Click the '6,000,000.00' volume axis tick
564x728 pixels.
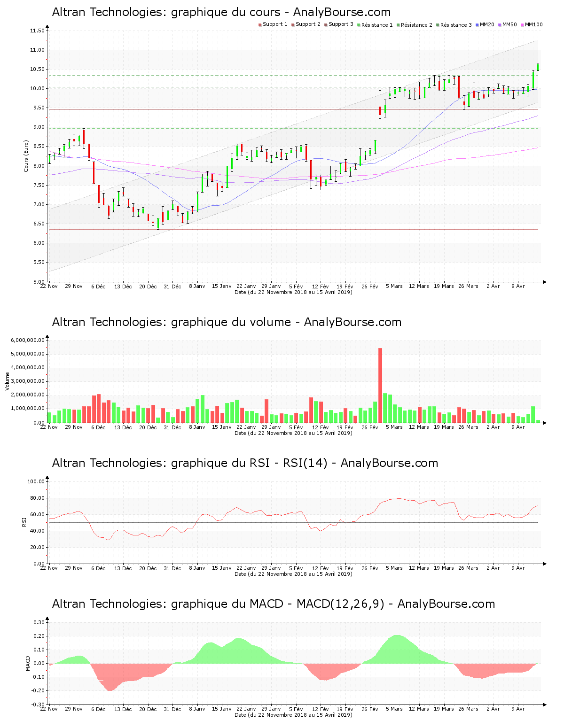click(x=27, y=340)
